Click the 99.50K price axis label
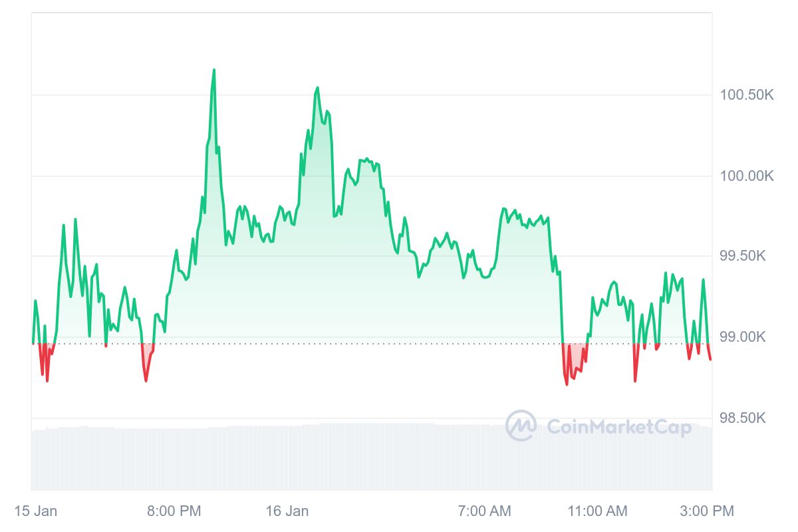The image size is (798, 532). coord(747,257)
